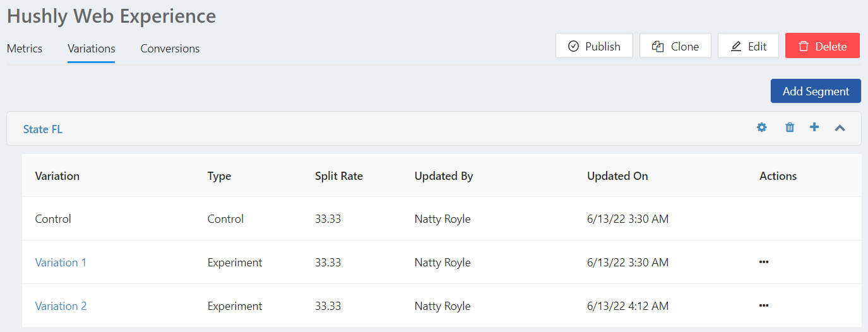Click Control row's 6/13/22 3:30 AM timestamp
868x332 pixels.
tap(627, 219)
